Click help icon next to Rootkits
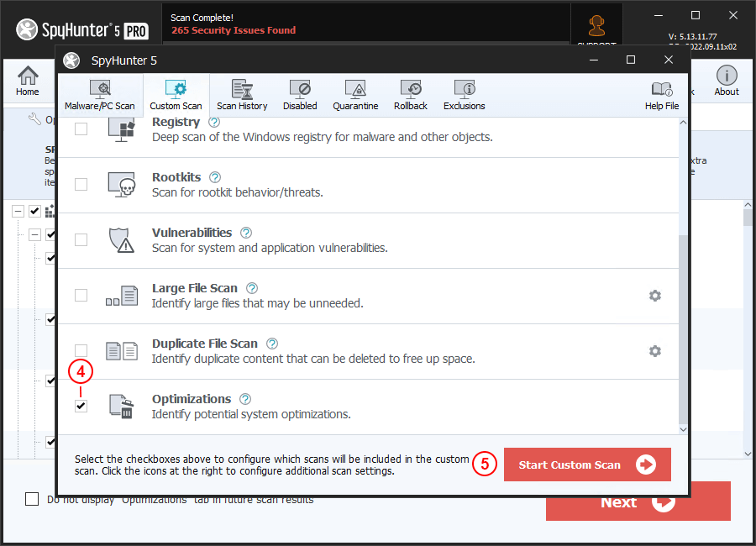The width and height of the screenshot is (756, 546). [x=215, y=177]
